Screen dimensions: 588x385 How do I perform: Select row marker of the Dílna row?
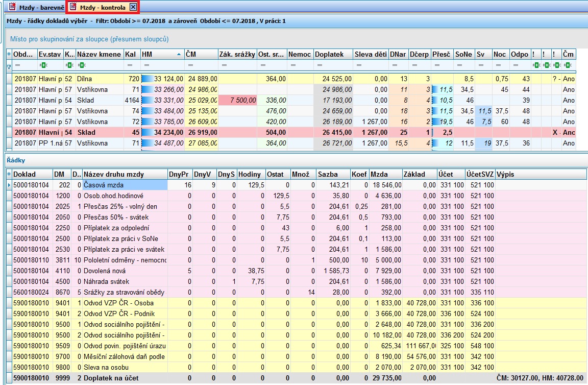click(x=9, y=79)
